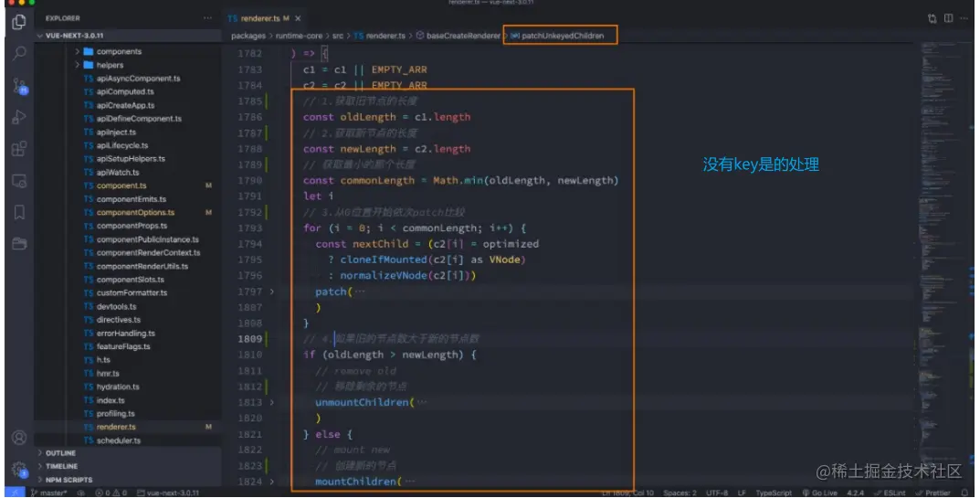Viewport: 980px width, 498px height.
Task: Open errorHandling.ts file
Action: click(x=126, y=334)
